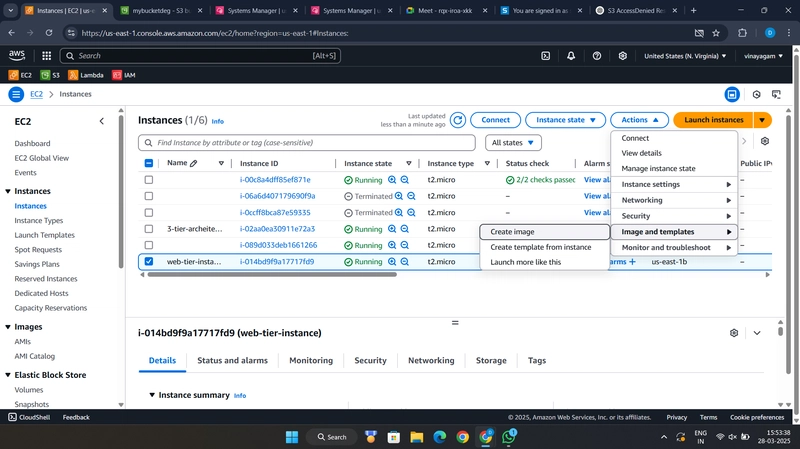Screen dimensions: 800x449
Task: Edit the Name column pencil icon
Action: coord(193,163)
